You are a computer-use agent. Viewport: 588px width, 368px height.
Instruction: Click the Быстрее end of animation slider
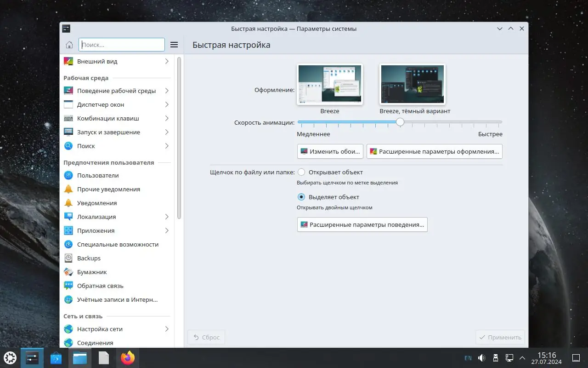tap(490, 134)
